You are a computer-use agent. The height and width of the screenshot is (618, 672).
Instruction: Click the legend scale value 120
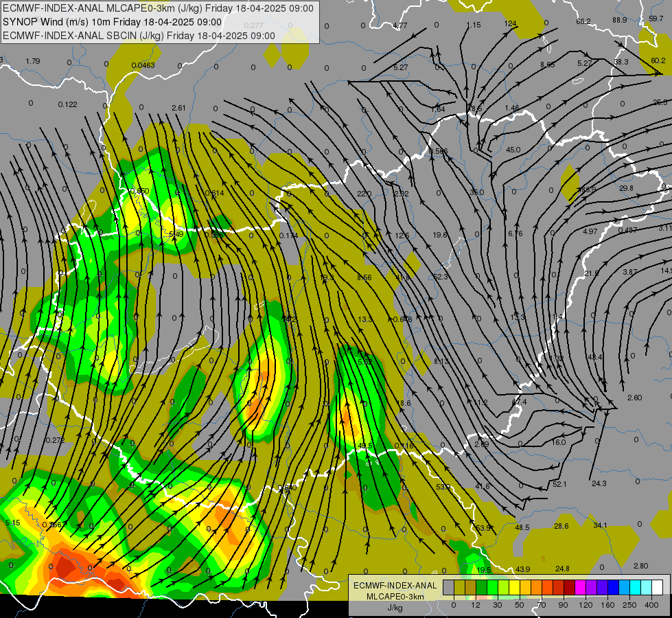point(586,605)
